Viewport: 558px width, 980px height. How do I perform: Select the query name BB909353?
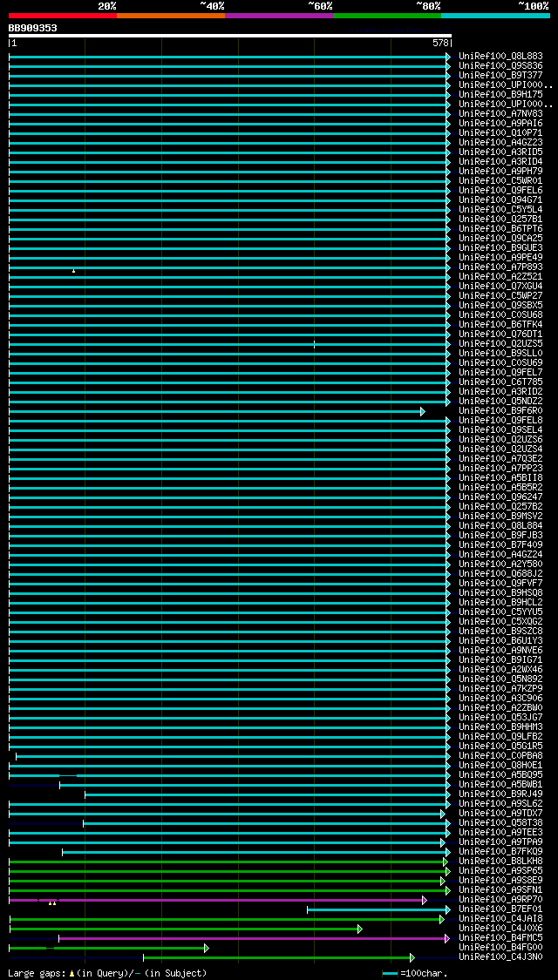coord(32,28)
